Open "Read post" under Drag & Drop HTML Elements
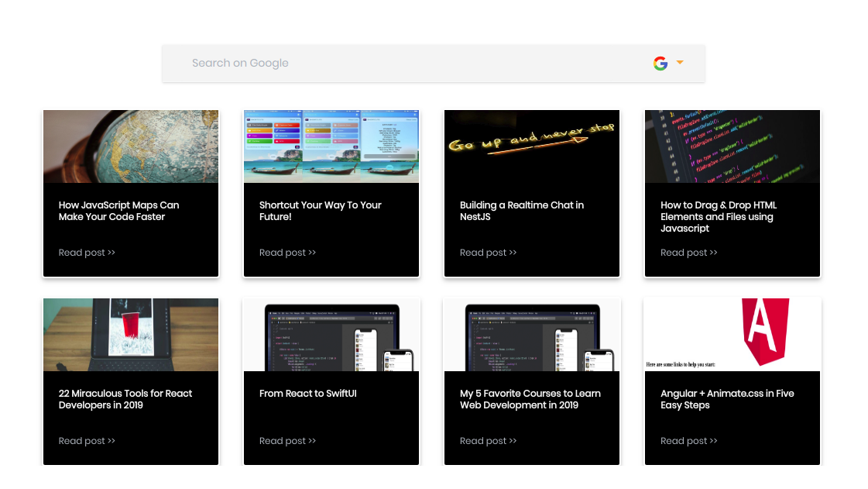 click(x=688, y=252)
